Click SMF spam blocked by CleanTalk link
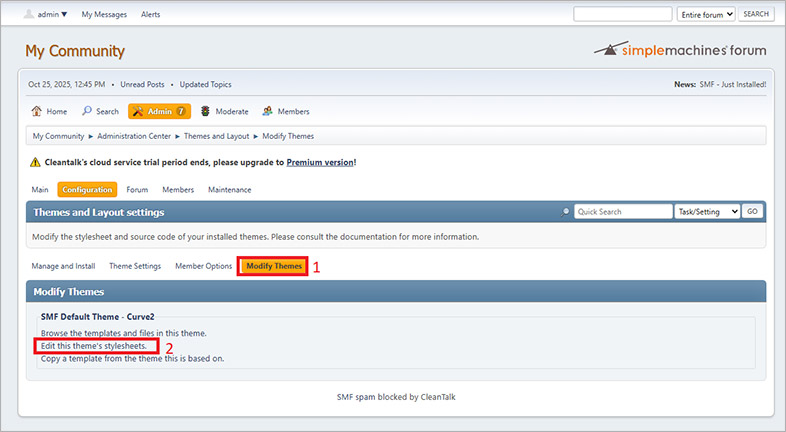Image resolution: width=786 pixels, height=432 pixels. (396, 397)
